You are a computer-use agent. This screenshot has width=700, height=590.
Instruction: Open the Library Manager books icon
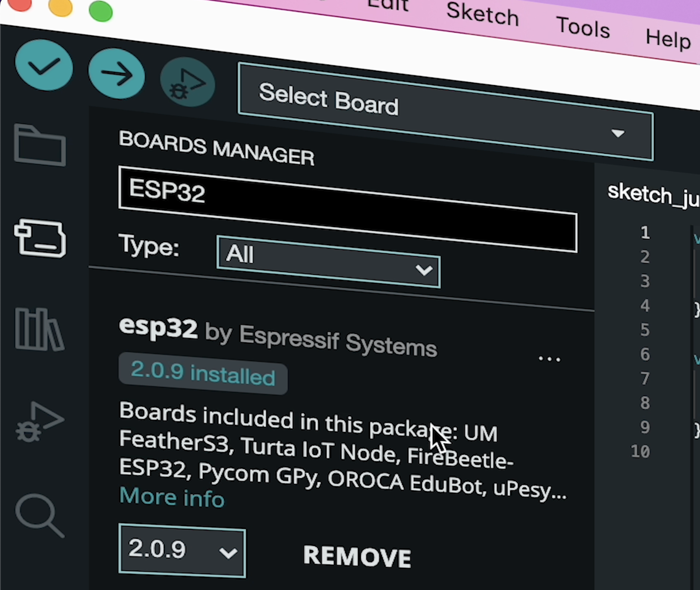click(x=39, y=329)
